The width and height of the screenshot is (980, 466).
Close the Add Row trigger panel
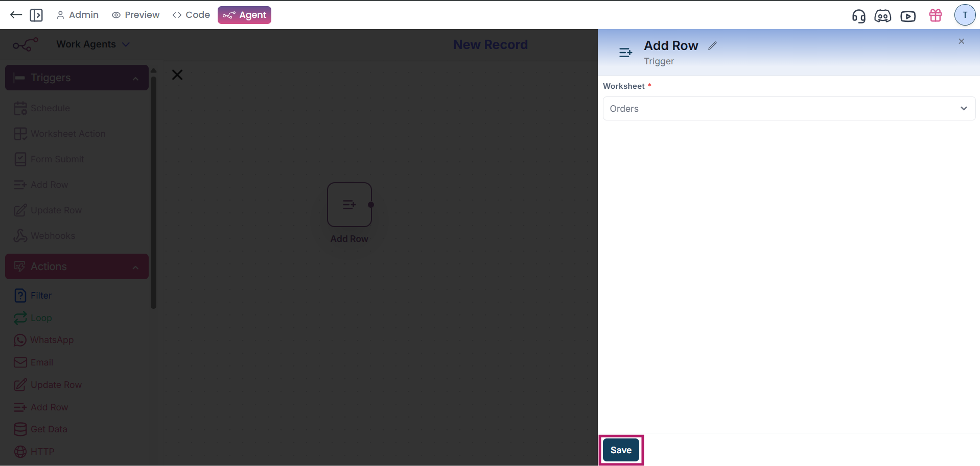point(961,41)
